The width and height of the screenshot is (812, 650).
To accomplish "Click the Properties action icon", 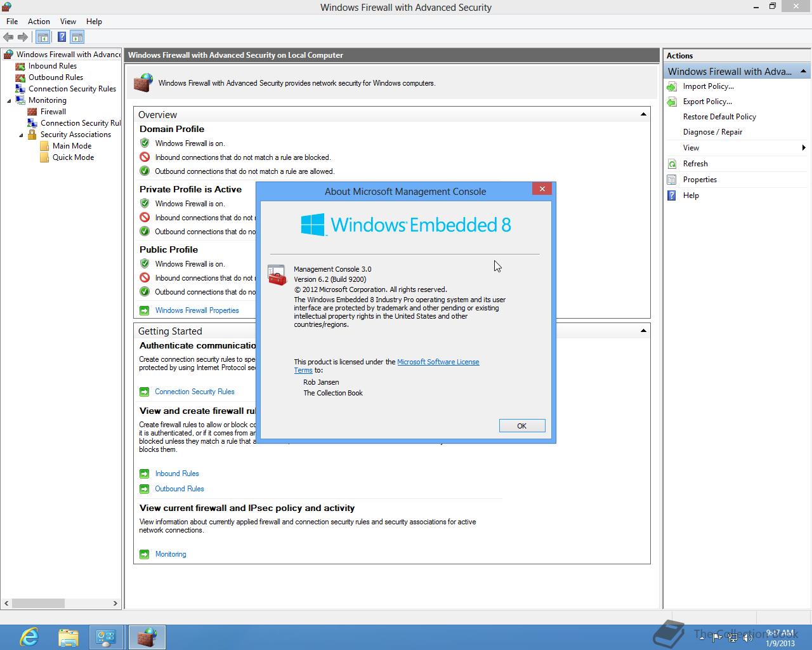I will (x=672, y=180).
